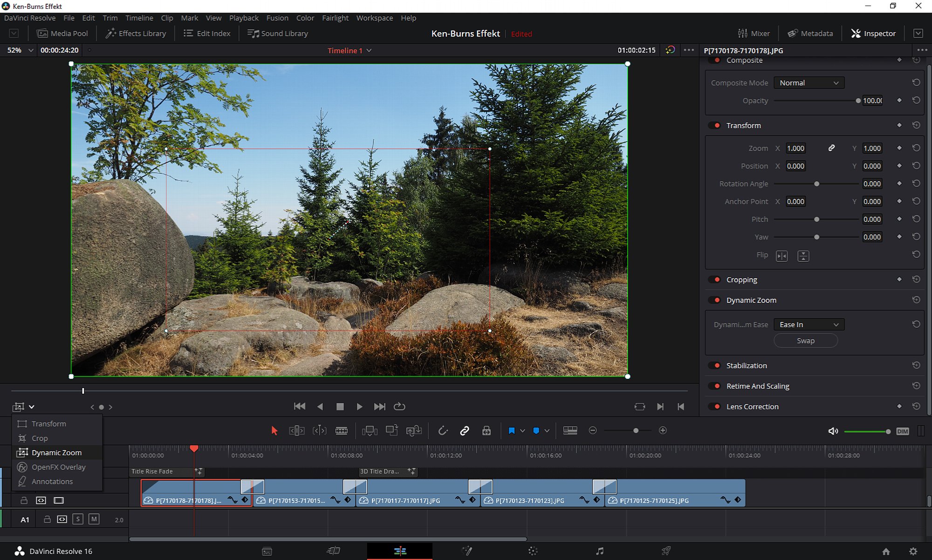The width and height of the screenshot is (932, 560).
Task: Toggle the linked selection chain icon
Action: (x=464, y=430)
